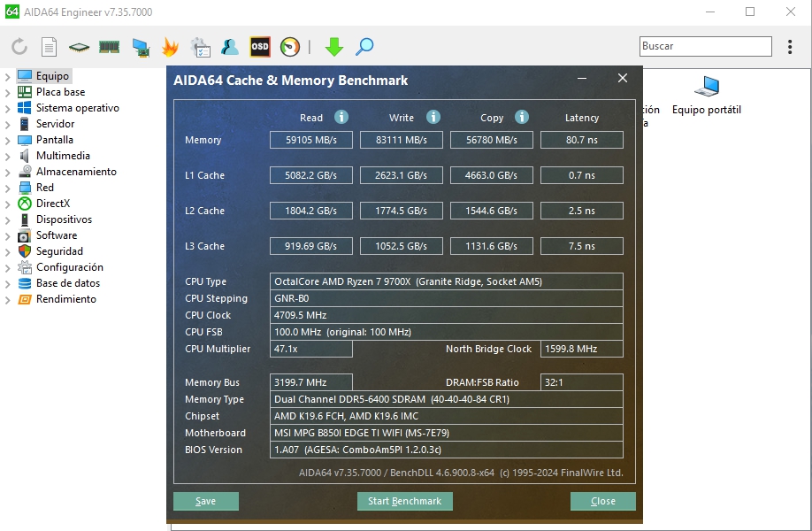Select Multimedia in the tree
The height and width of the screenshot is (531, 812).
[x=63, y=156]
